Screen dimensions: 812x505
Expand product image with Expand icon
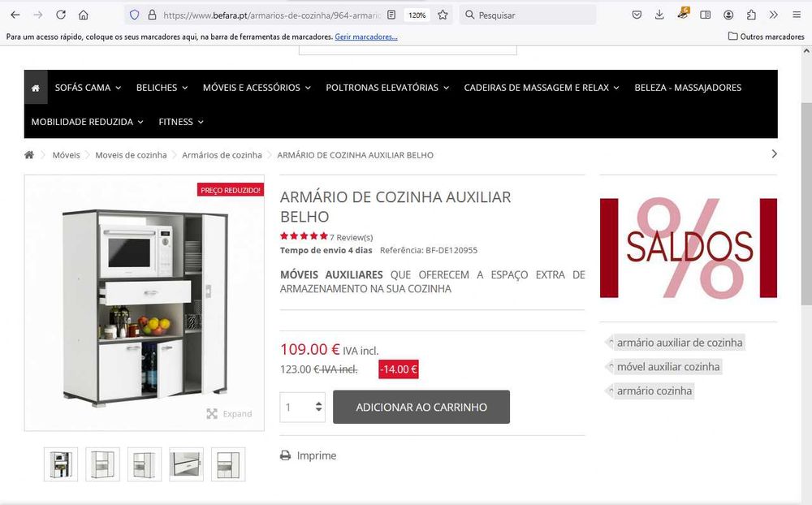[212, 413]
